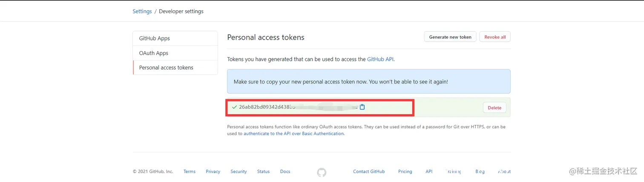This screenshot has height=182, width=644.
Task: Click the green checkmark beside the token
Action: coord(234,107)
